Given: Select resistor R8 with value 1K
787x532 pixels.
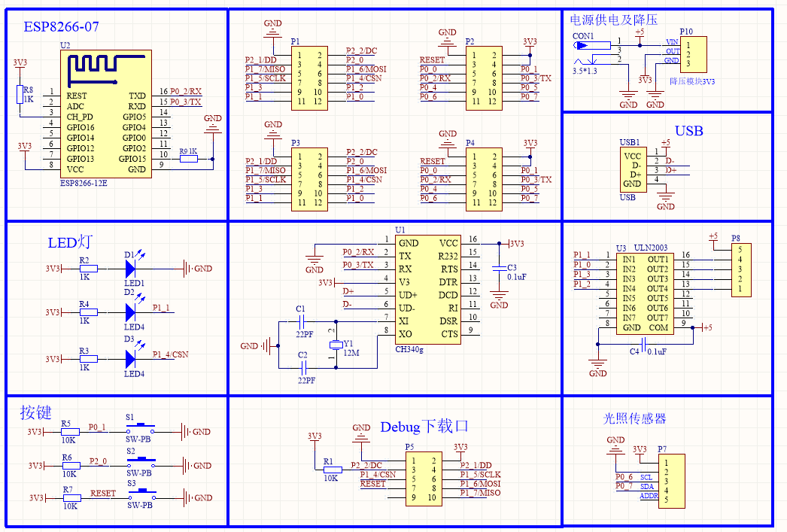Looking at the screenshot, I should (x=20, y=96).
